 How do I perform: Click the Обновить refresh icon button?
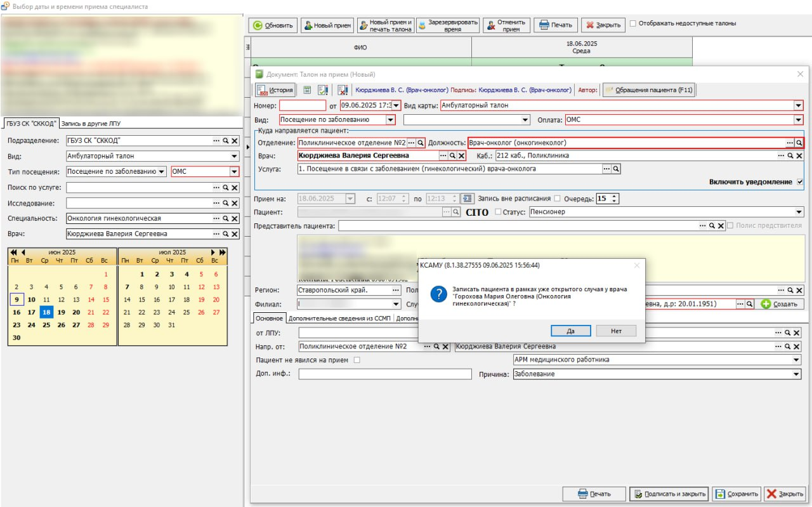[x=273, y=25]
